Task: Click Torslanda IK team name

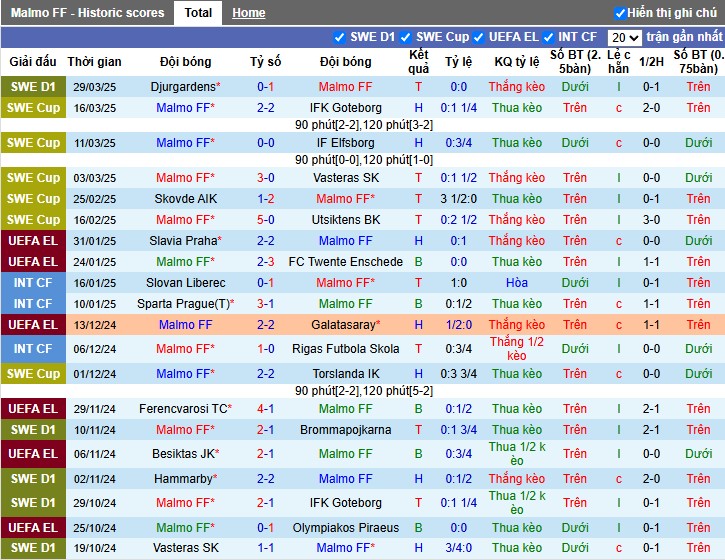Action: tap(346, 374)
